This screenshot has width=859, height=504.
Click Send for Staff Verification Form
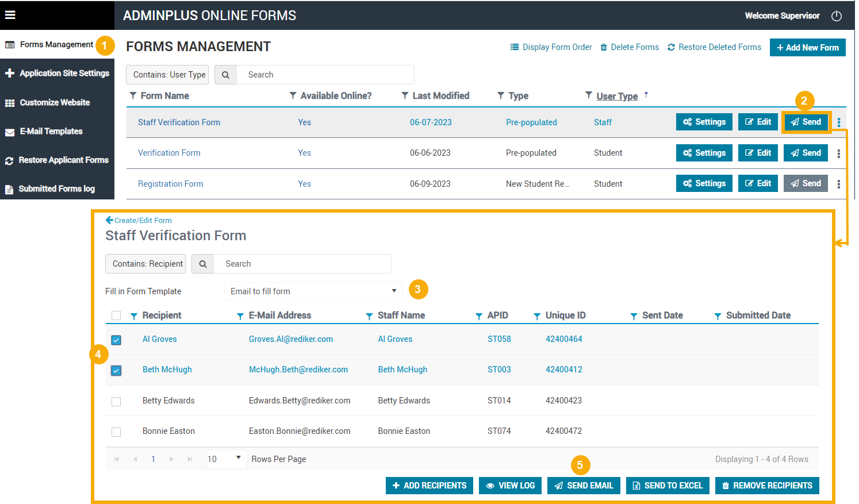click(806, 122)
